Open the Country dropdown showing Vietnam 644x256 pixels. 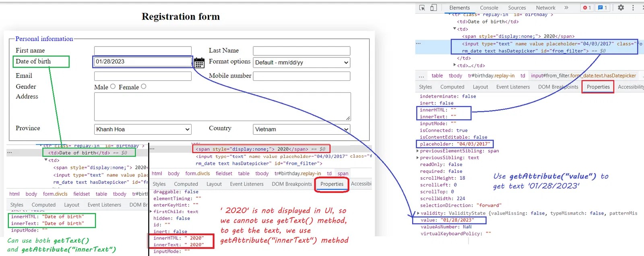point(301,129)
